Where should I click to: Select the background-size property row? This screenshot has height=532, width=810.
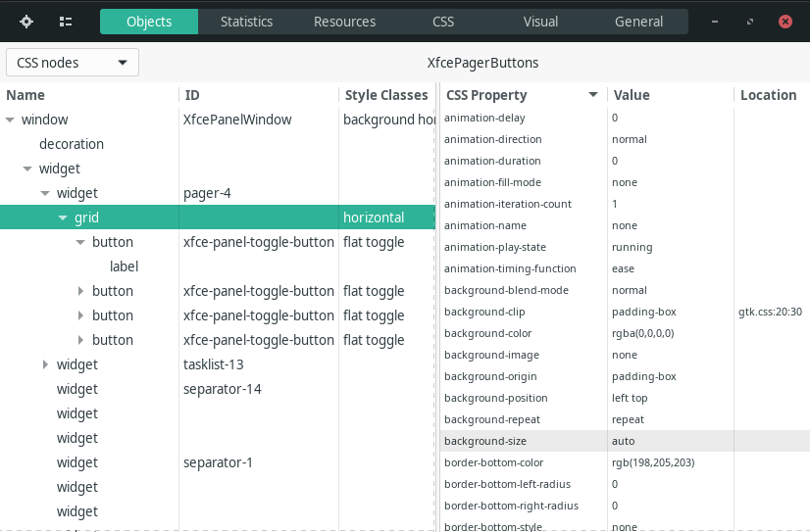[625, 441]
